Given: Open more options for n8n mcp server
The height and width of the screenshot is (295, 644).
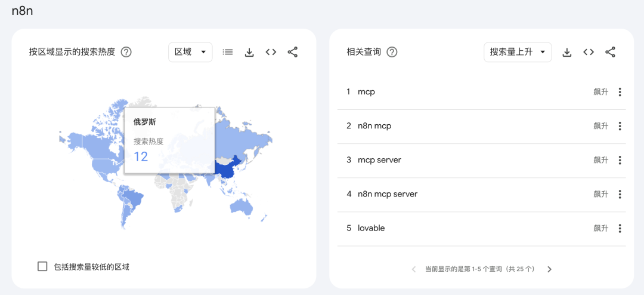Looking at the screenshot, I should [x=620, y=194].
